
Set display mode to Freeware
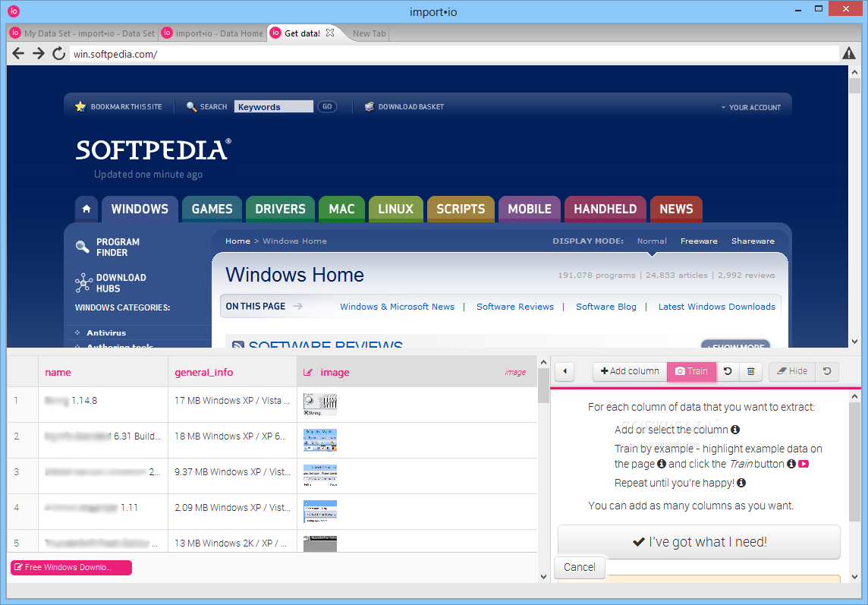(699, 241)
